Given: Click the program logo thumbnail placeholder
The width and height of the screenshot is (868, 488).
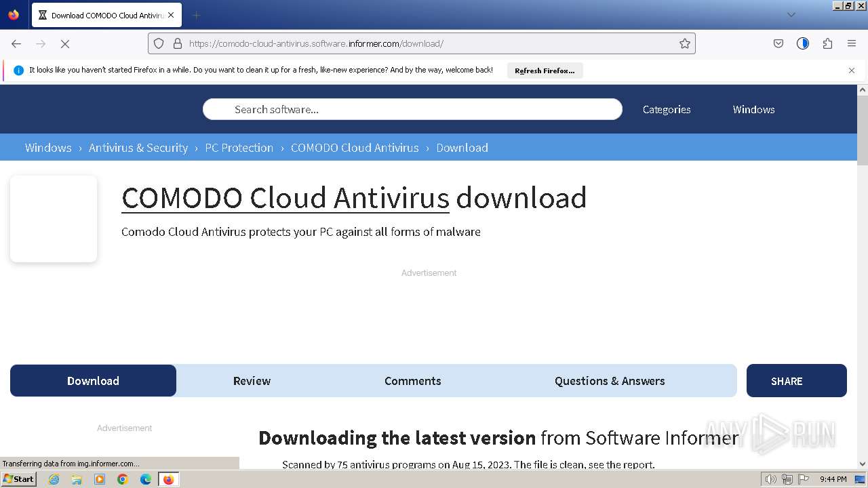Looking at the screenshot, I should point(54,219).
